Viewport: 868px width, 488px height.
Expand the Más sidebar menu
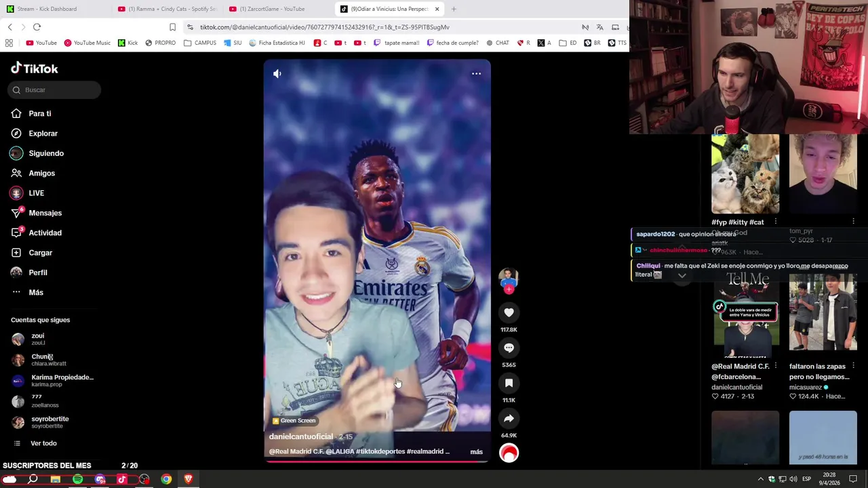(x=35, y=292)
